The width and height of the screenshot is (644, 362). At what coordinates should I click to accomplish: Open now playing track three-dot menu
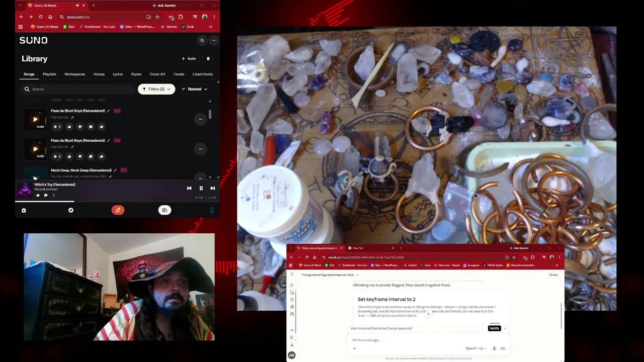pyautogui.click(x=54, y=195)
